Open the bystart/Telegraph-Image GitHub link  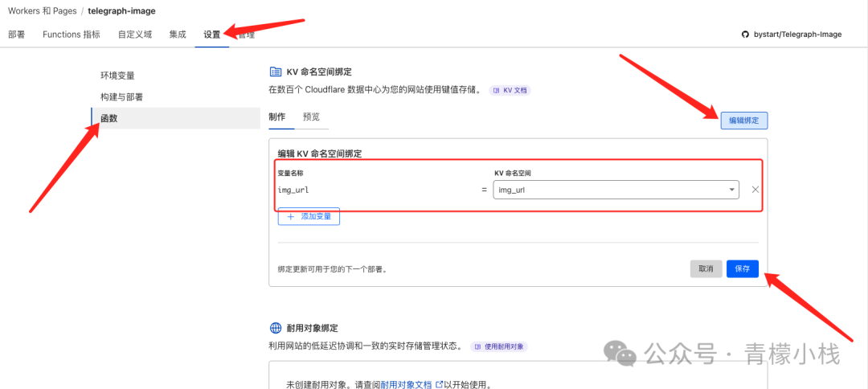click(798, 35)
